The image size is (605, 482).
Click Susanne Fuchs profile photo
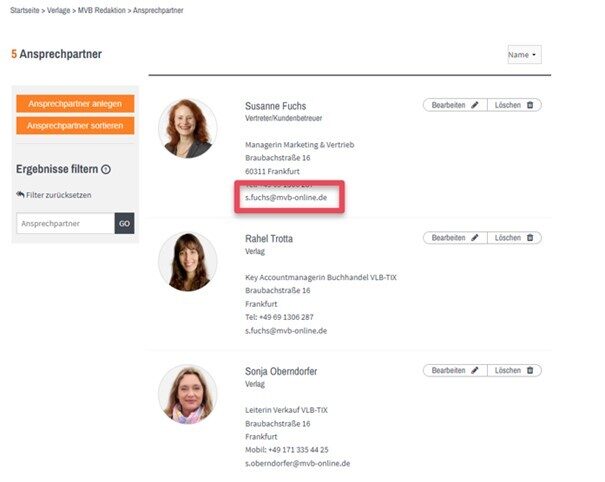click(188, 129)
